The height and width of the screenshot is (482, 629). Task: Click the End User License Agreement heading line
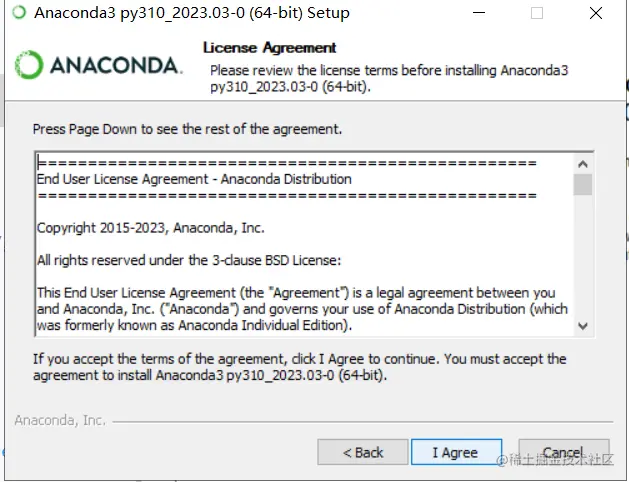point(194,179)
